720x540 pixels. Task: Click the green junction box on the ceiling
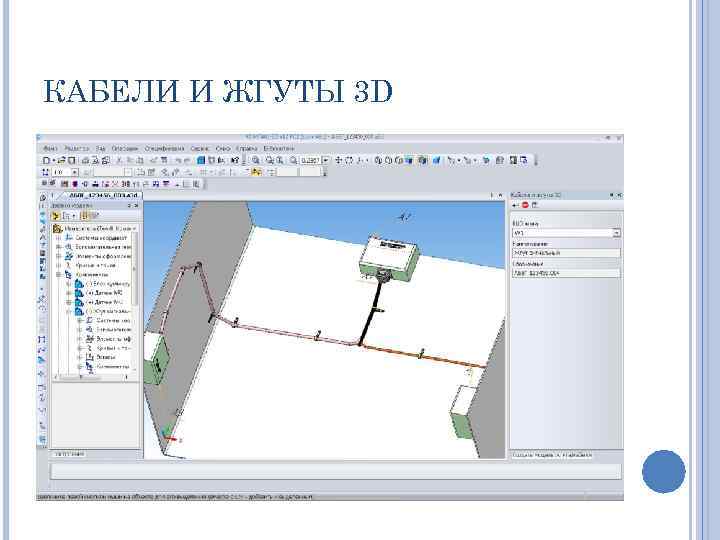(388, 258)
